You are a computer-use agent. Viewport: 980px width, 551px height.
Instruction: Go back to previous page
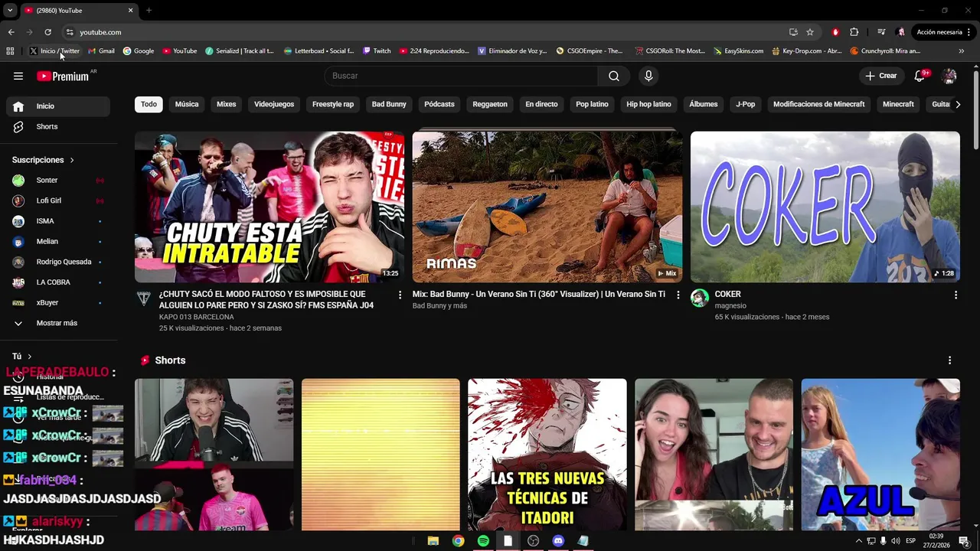pyautogui.click(x=11, y=32)
